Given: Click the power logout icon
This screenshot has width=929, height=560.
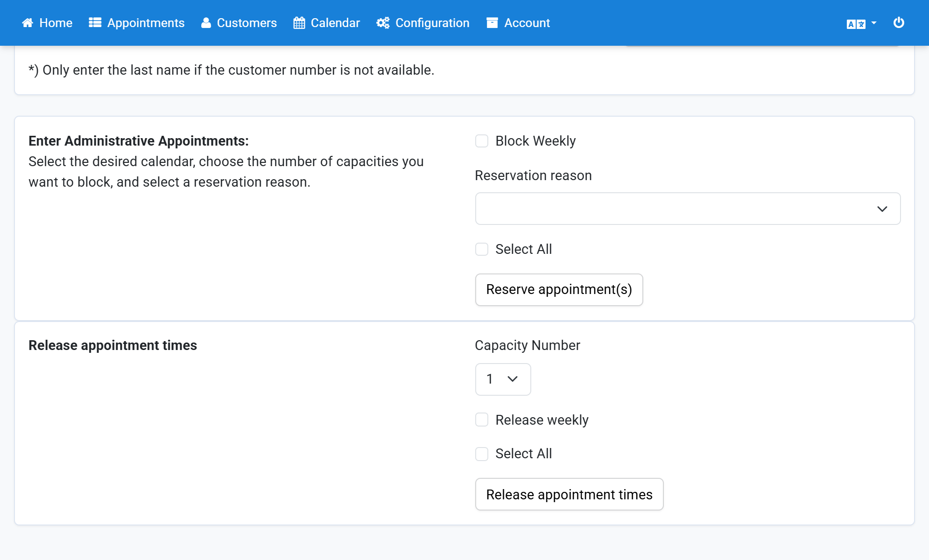Looking at the screenshot, I should (x=899, y=22).
